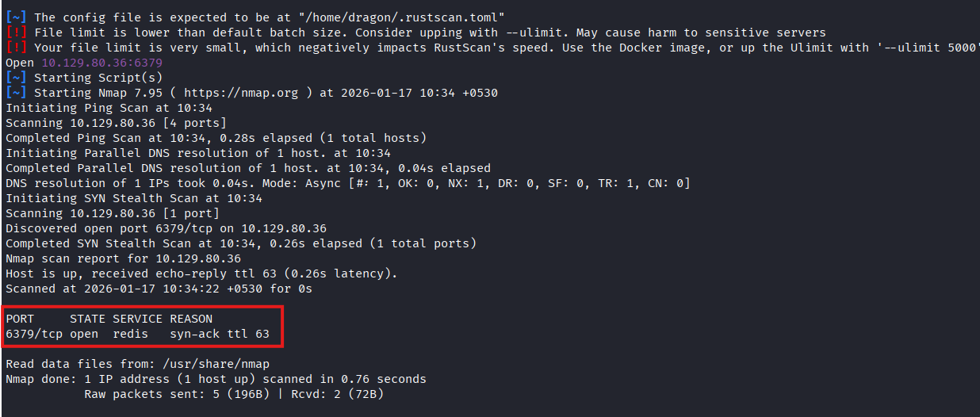Select the STATE column header
Viewport: 980px width, 417px height.
point(87,319)
